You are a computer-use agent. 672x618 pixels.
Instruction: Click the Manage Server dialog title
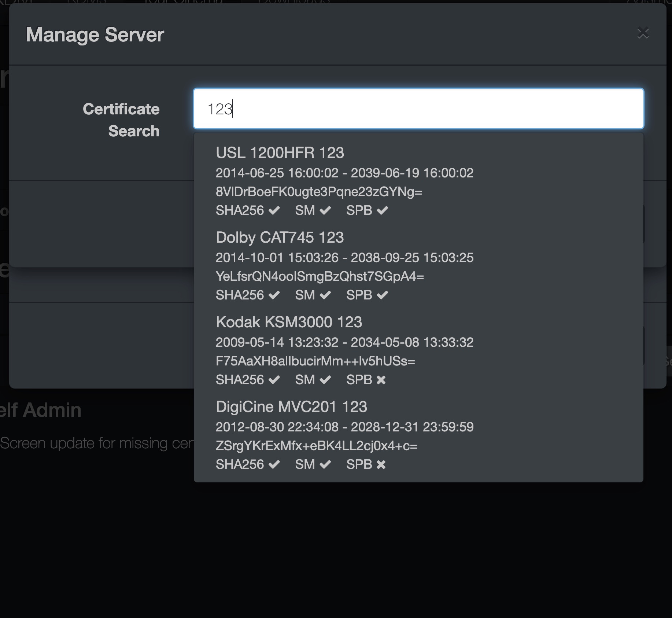tap(95, 35)
